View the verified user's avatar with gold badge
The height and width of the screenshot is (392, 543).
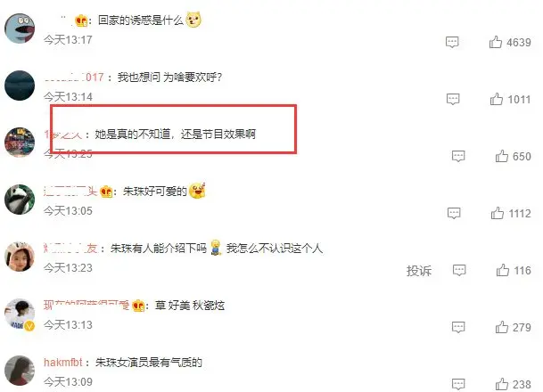(x=20, y=314)
